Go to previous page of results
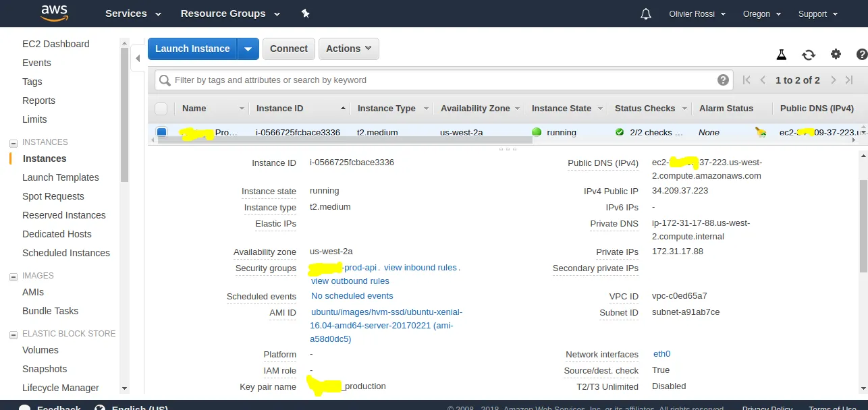Screen dimensions: 868x410 tap(763, 80)
